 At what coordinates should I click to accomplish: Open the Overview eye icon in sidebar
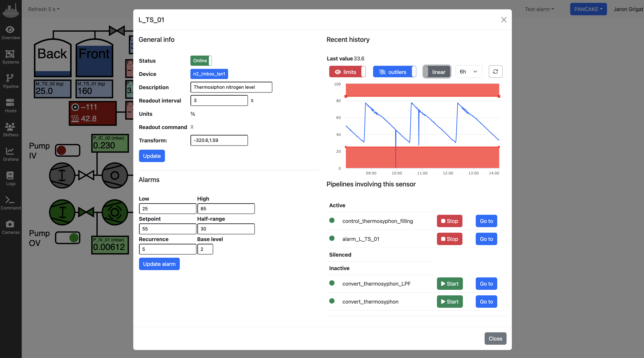point(10,30)
